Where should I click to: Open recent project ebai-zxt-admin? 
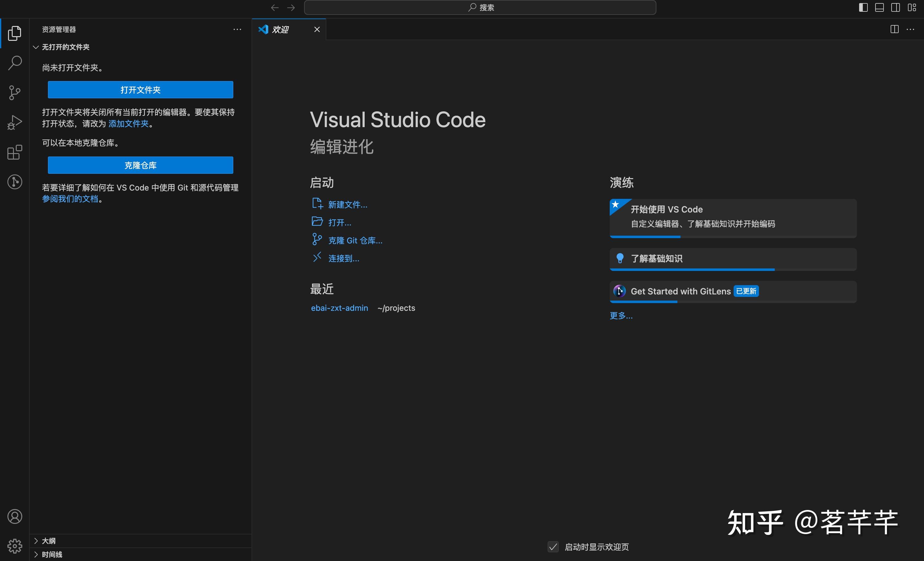[339, 308]
